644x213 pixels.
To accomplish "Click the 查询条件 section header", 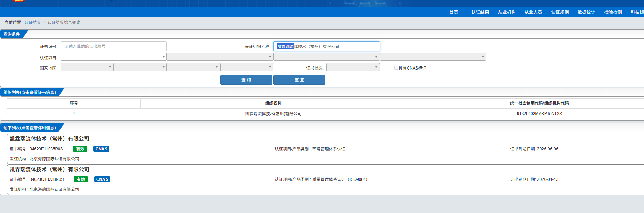I will coord(12,34).
